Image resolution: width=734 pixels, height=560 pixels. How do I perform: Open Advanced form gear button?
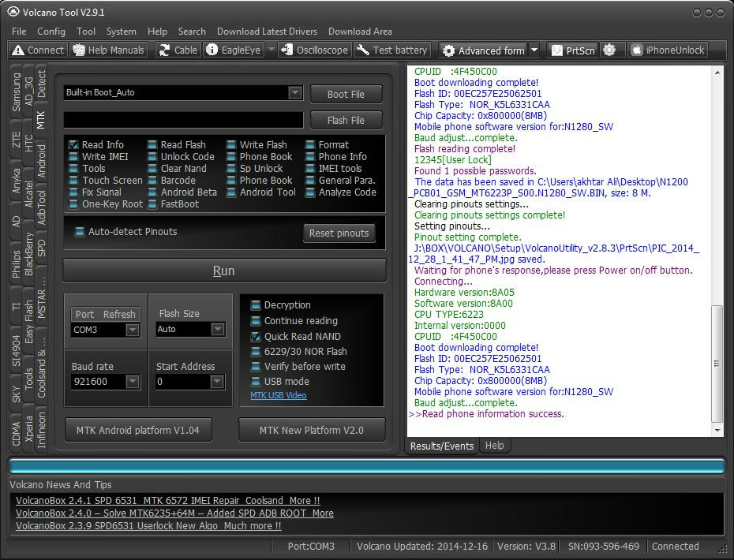coord(484,50)
